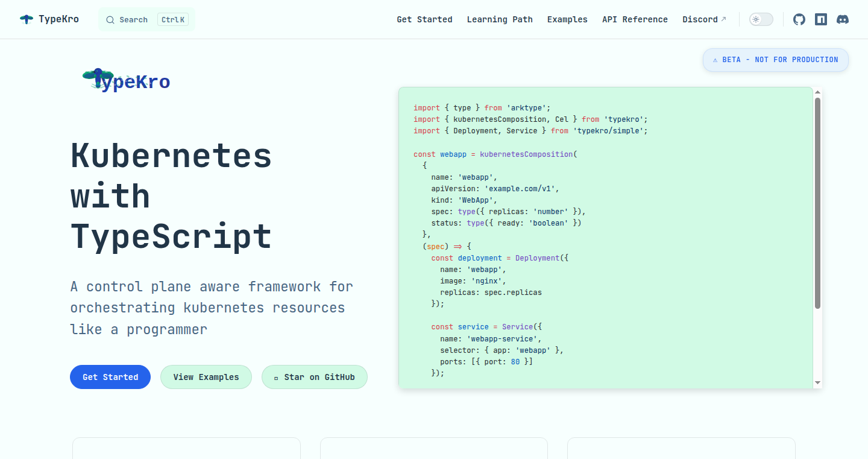Open the npm icon link

821,19
